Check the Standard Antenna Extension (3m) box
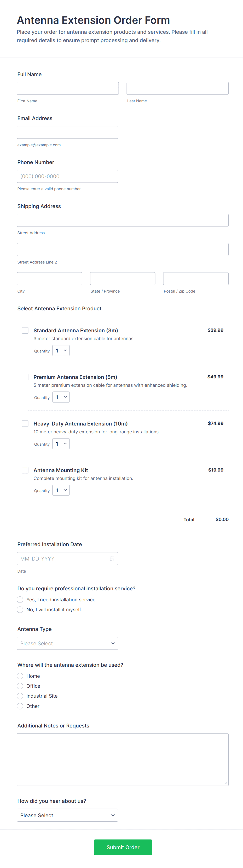243x868 pixels. (25, 331)
